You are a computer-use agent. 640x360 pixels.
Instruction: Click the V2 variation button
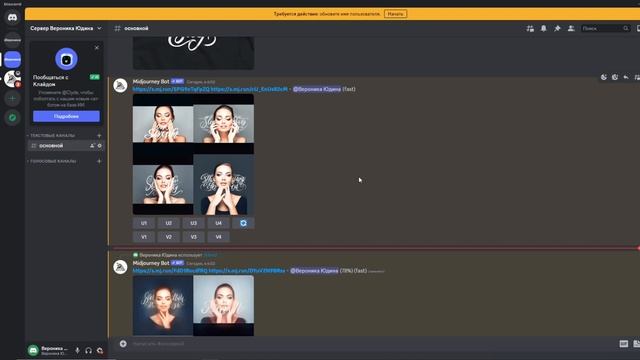point(169,237)
